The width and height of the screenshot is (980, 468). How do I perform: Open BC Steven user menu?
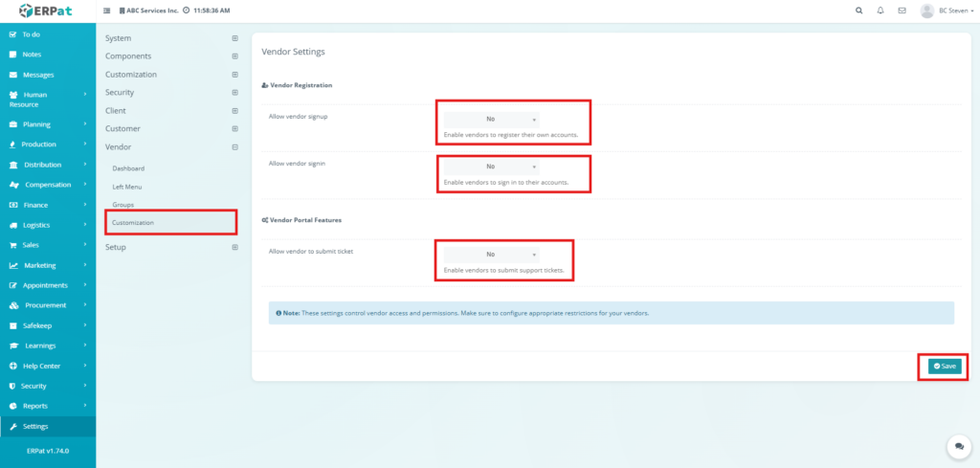[x=956, y=11]
